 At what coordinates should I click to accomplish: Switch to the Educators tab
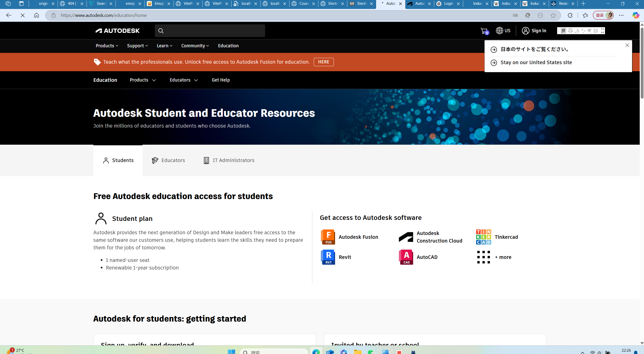point(168,160)
